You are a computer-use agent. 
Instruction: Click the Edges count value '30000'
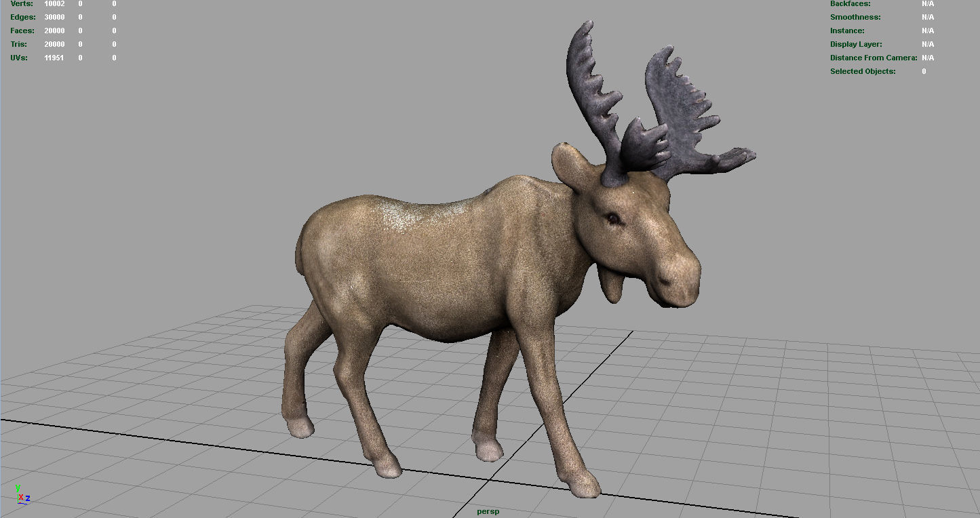[x=54, y=17]
